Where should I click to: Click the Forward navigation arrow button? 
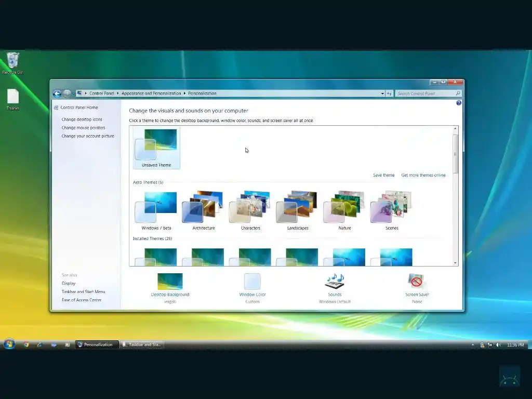(67, 94)
